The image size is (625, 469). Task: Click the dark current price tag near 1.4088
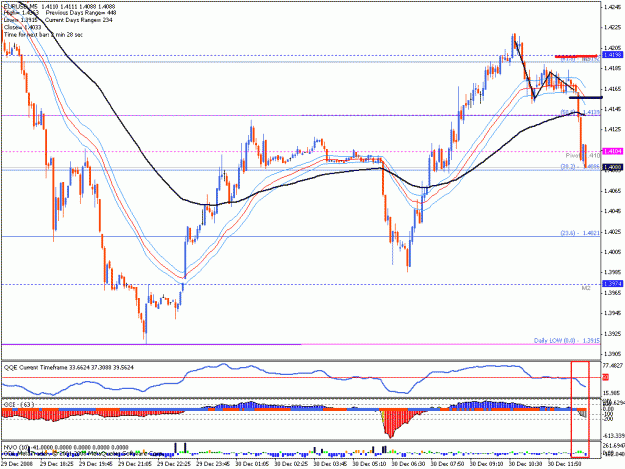point(613,167)
